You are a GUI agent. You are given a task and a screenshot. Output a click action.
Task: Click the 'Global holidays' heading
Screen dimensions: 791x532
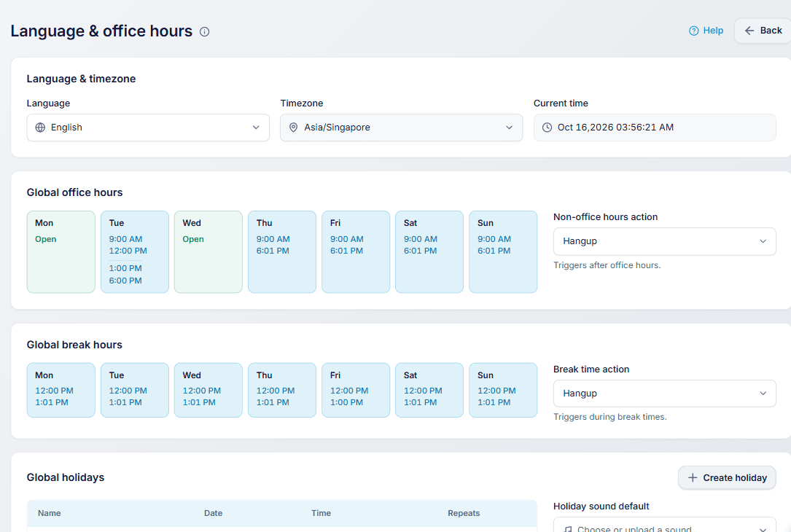tap(66, 477)
